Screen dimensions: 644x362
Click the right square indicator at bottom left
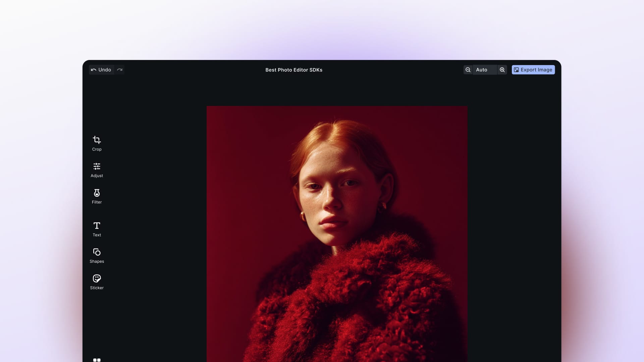(x=99, y=360)
